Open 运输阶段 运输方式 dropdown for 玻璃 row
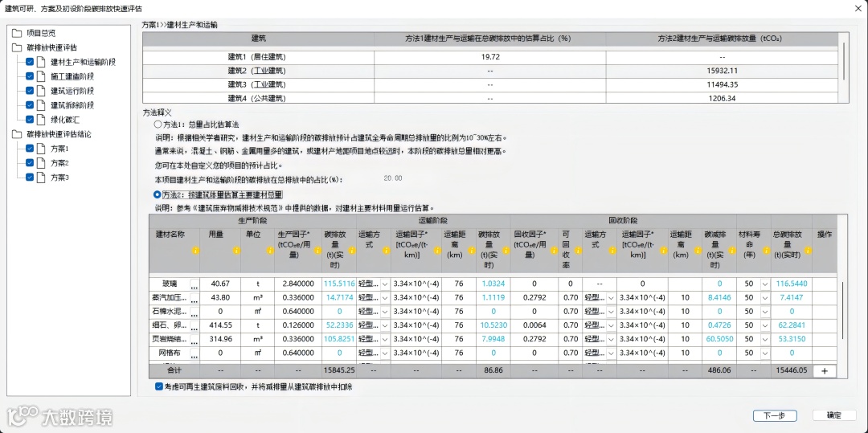This screenshot has width=868, height=433. click(x=385, y=284)
